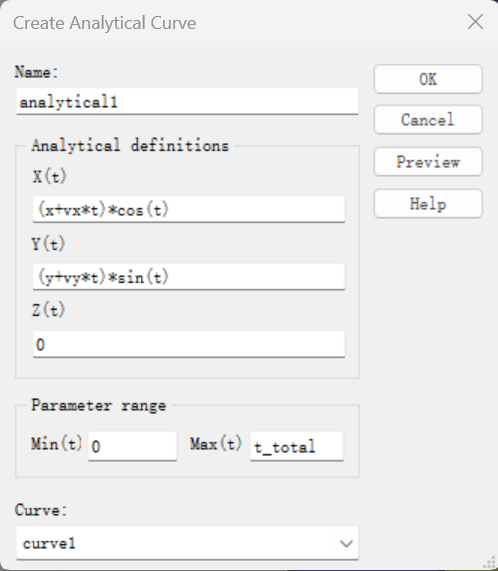Click the Max(t) label text
This screenshot has height=571, width=498.
coord(216,444)
